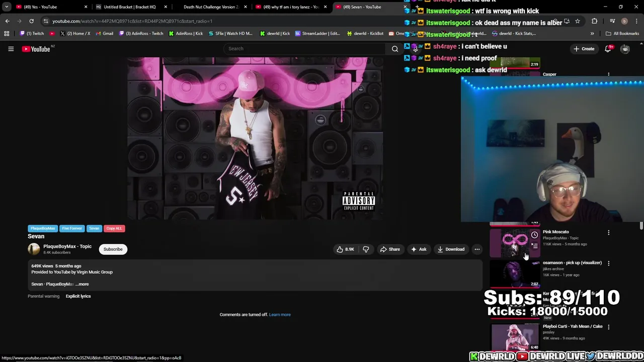Screen dimensions: 644x362
Task: Open the video's more actions menu
Action: (x=477, y=249)
